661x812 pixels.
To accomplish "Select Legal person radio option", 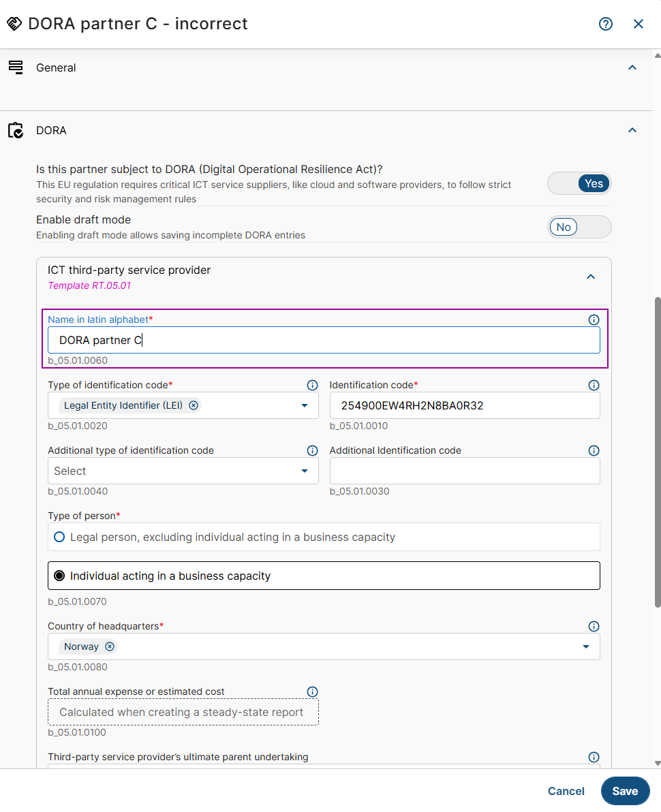I will [59, 537].
